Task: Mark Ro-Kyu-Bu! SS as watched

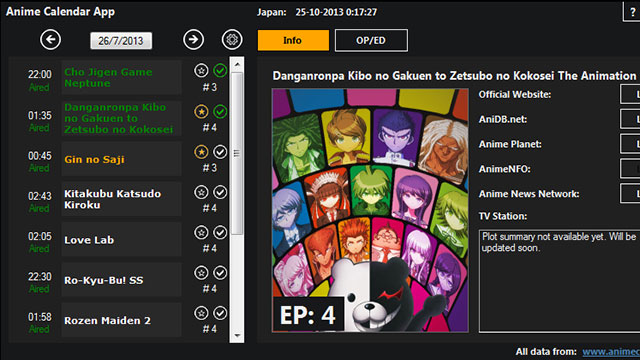Action: (220, 273)
